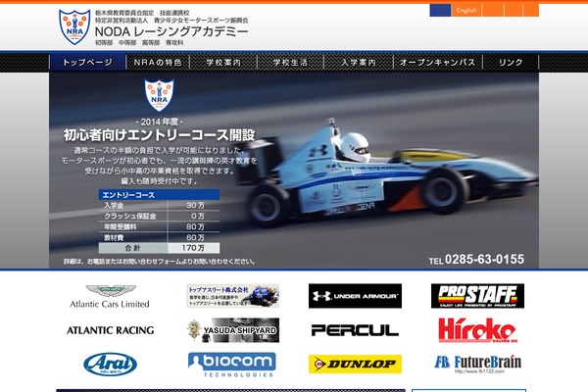
Task: Click the phone number 0285-63-0155
Action: (484, 259)
